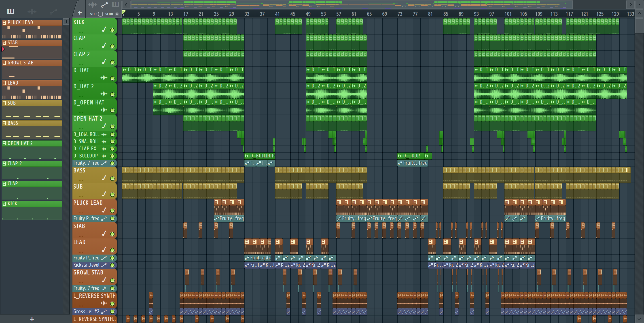Viewport: 644px width, 323px height.
Task: Select the automation clip filter icon in picker
Action: [53, 11]
